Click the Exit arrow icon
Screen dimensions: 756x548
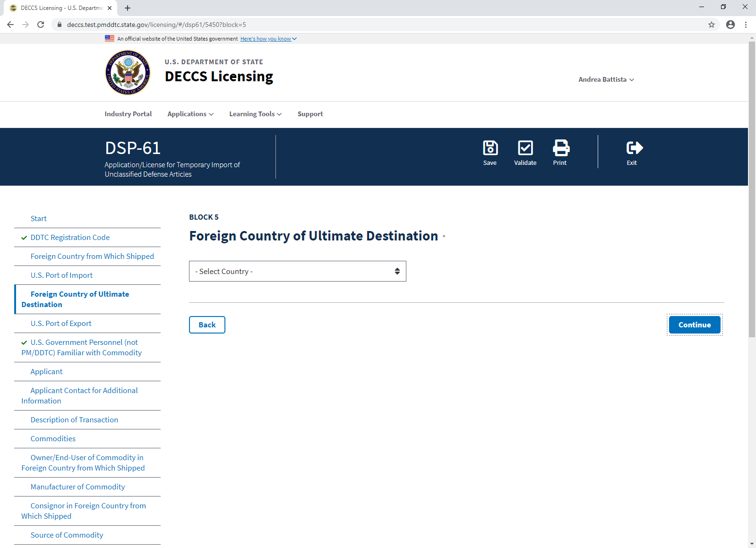pos(634,148)
